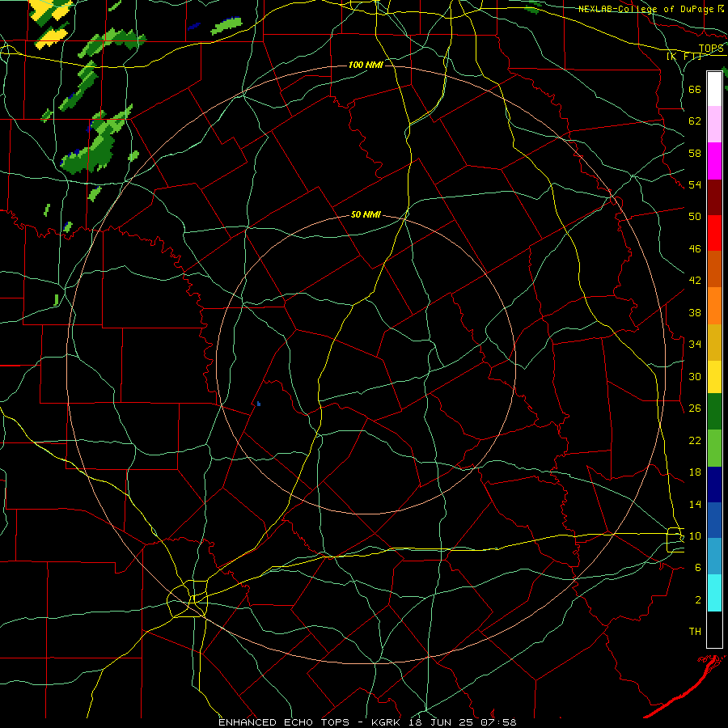
Task: Click the legend value '62'
Action: [x=695, y=121]
